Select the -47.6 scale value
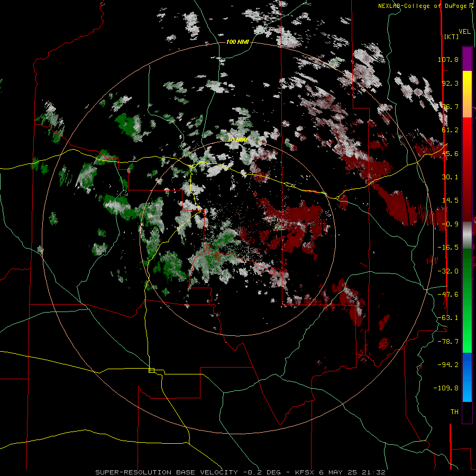This screenshot has width=476, height=476. pos(448,295)
